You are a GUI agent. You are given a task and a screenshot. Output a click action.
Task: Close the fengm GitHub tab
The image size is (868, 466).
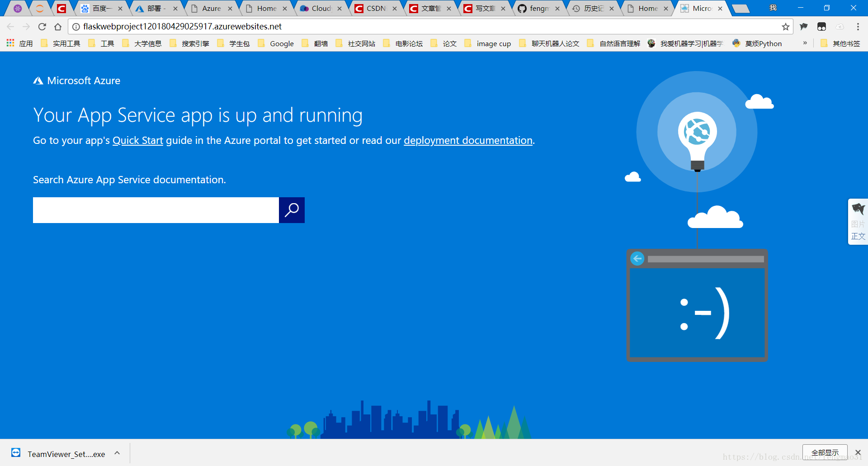(x=557, y=9)
